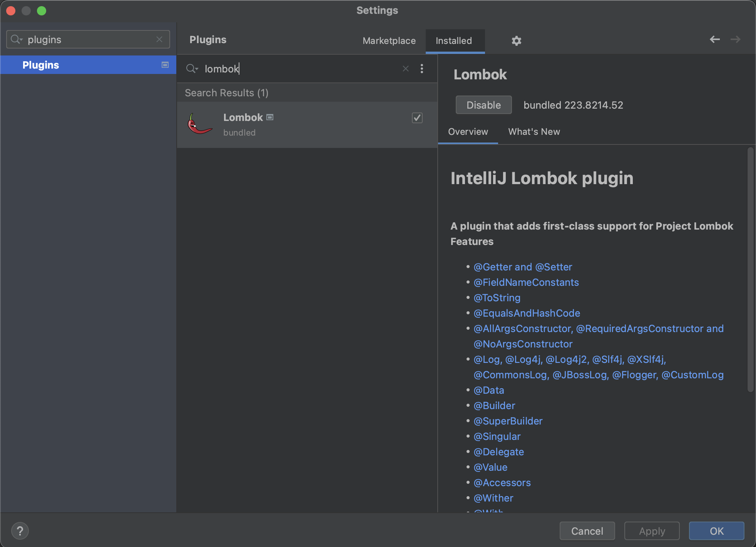This screenshot has width=756, height=547.
Task: Switch to the Marketplace tab
Action: [x=389, y=40]
